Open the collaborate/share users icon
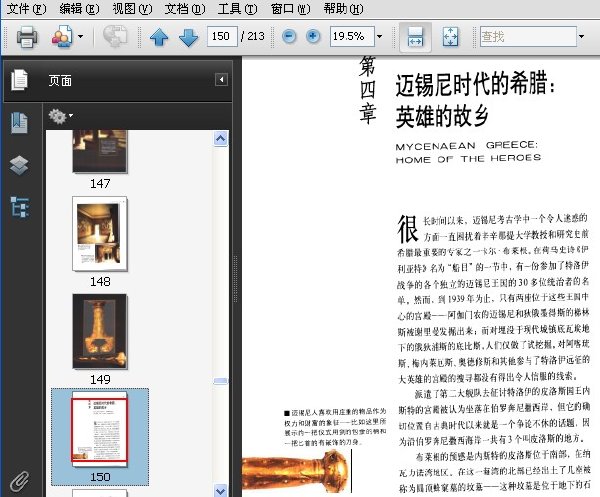Image resolution: width=600 pixels, height=497 pixels. pyautogui.click(x=62, y=37)
